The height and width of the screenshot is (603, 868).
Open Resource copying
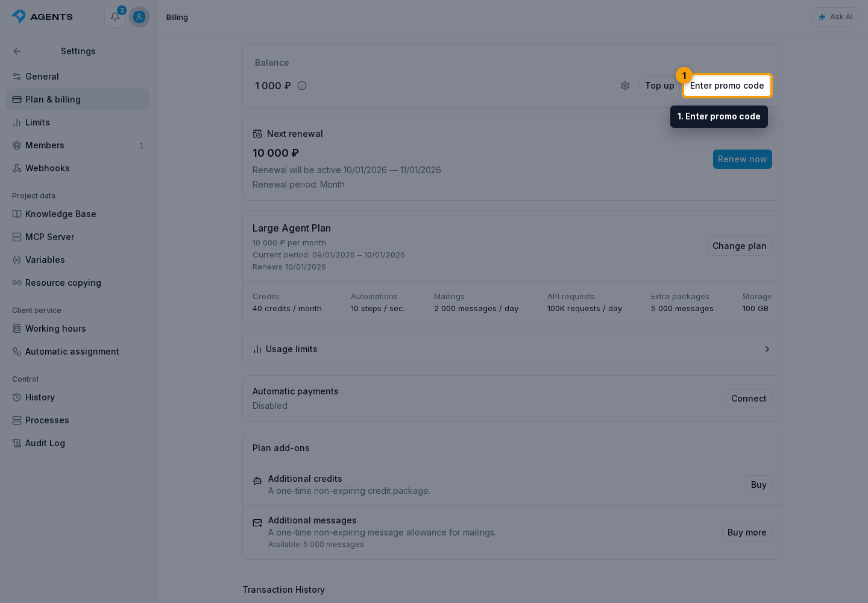78,283
